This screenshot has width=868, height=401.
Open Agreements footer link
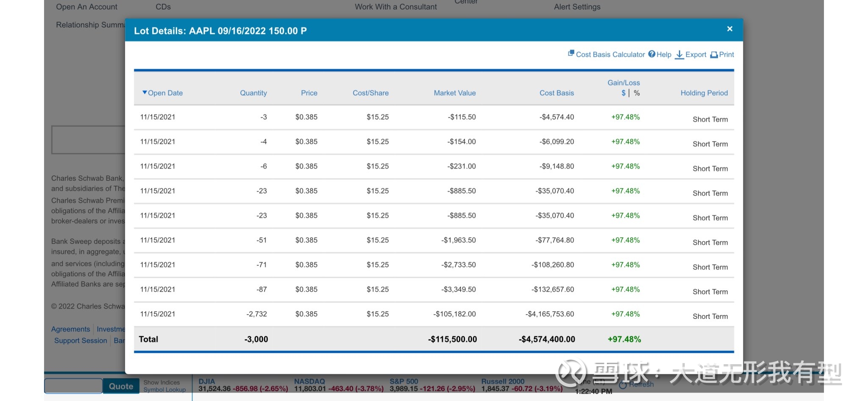(x=70, y=329)
